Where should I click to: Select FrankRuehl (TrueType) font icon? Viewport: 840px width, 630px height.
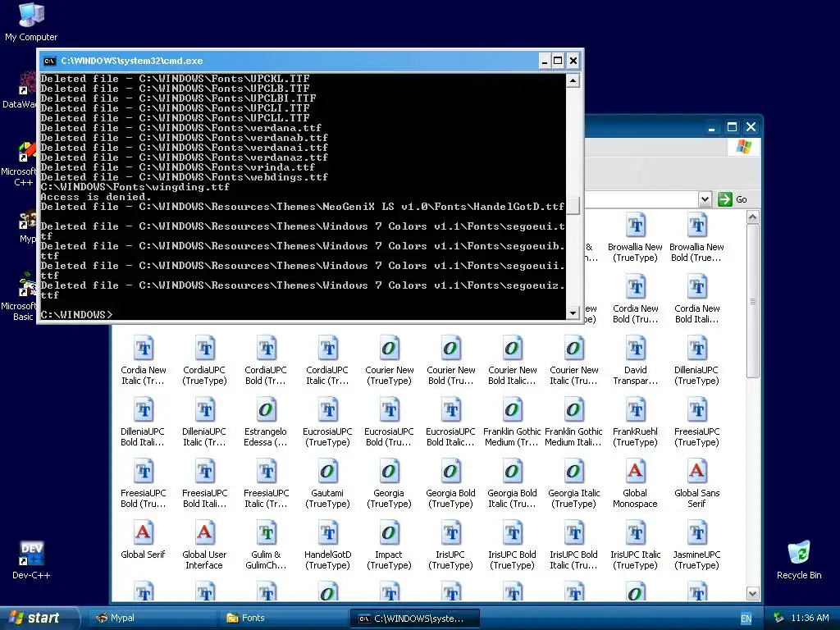(x=636, y=422)
